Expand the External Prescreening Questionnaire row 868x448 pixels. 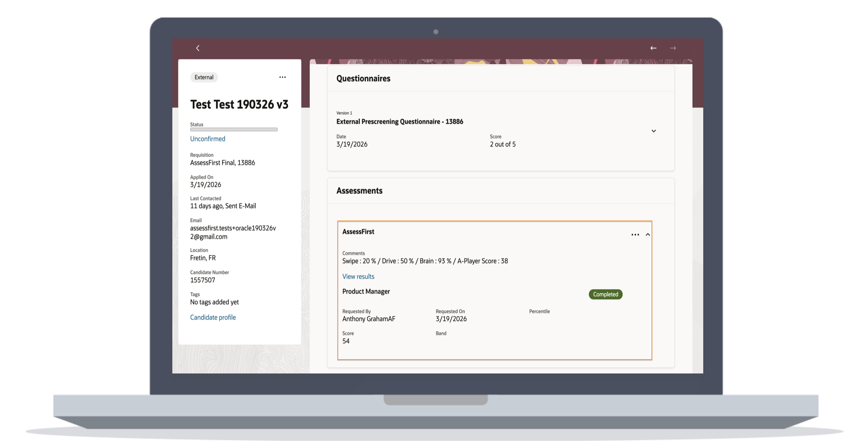point(654,131)
